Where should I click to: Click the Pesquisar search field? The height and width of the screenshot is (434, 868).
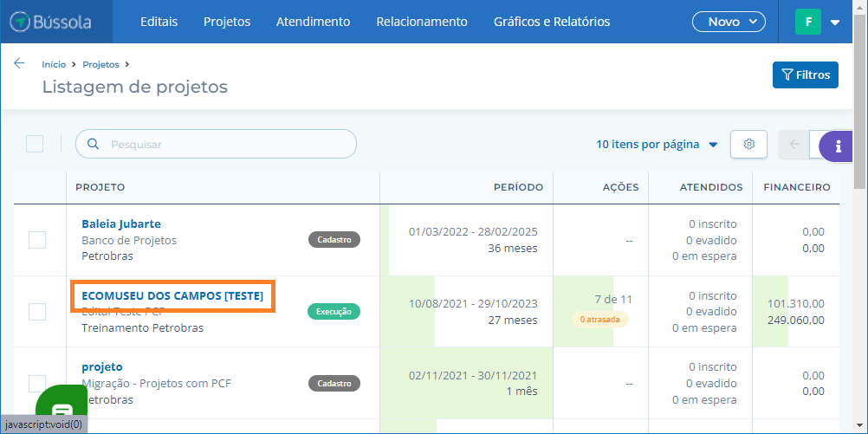click(216, 145)
